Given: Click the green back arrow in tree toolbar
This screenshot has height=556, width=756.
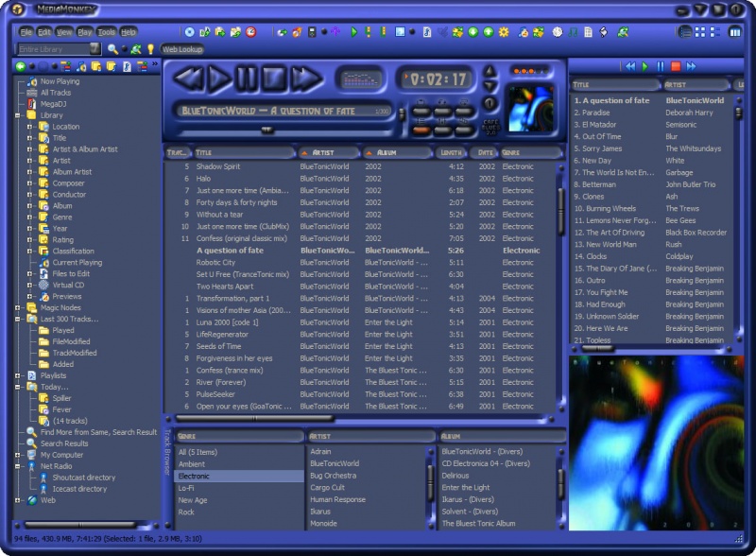Looking at the screenshot, I should point(20,66).
